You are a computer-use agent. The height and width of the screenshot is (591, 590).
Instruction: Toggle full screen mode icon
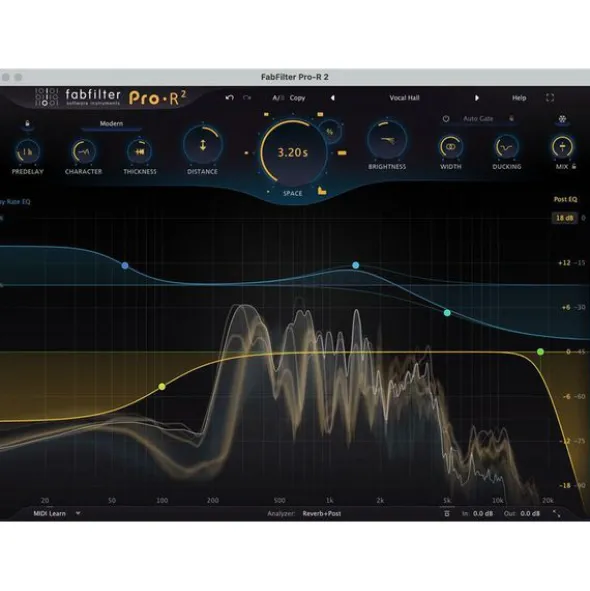pos(550,98)
